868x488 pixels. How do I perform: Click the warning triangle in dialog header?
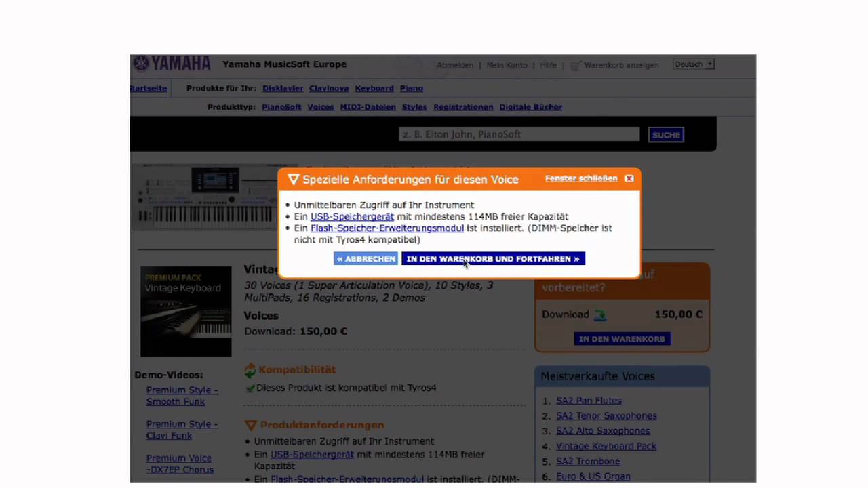(294, 180)
